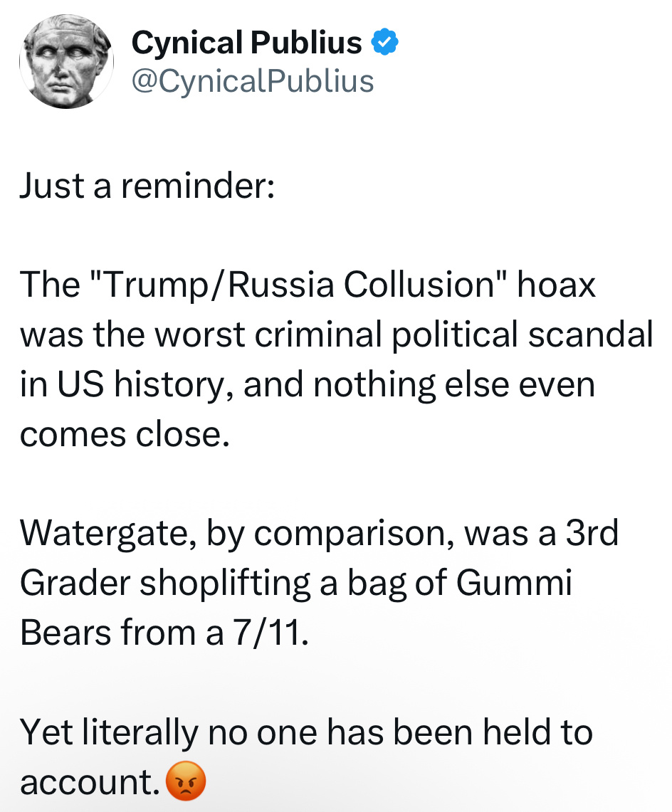The height and width of the screenshot is (812, 672).
Task: Click the "Just a reminder:" line
Action: point(146,186)
